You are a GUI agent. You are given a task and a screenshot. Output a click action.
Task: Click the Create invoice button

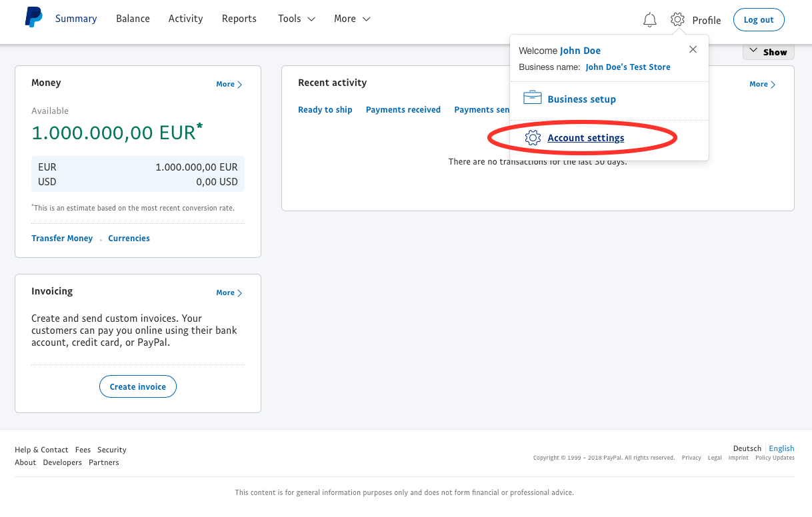click(138, 386)
